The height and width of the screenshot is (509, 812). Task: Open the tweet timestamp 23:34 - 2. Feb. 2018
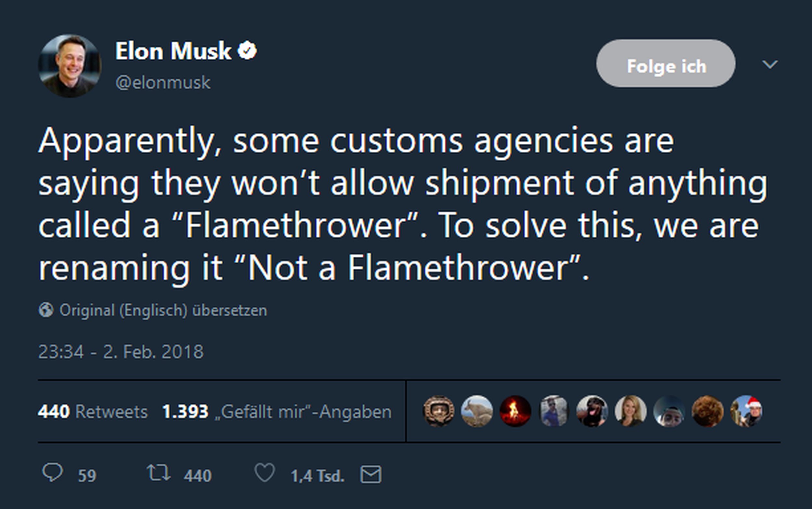click(121, 352)
